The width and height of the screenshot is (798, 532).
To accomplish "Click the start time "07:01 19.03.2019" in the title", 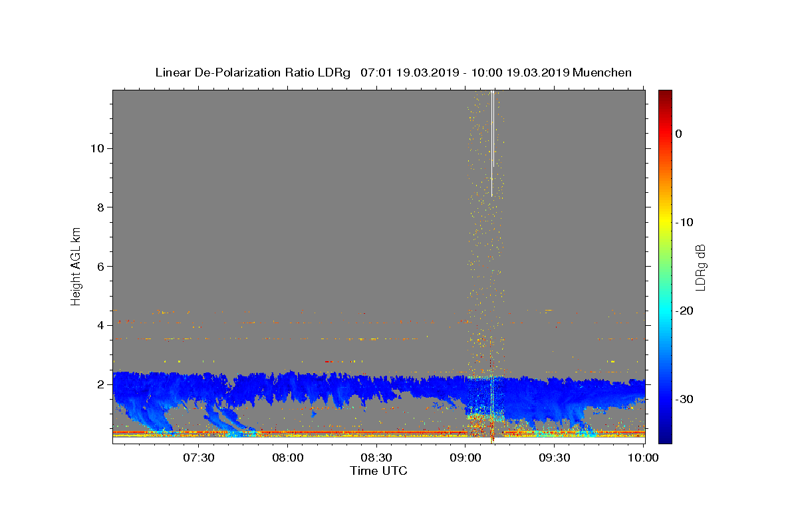I will click(x=409, y=72).
